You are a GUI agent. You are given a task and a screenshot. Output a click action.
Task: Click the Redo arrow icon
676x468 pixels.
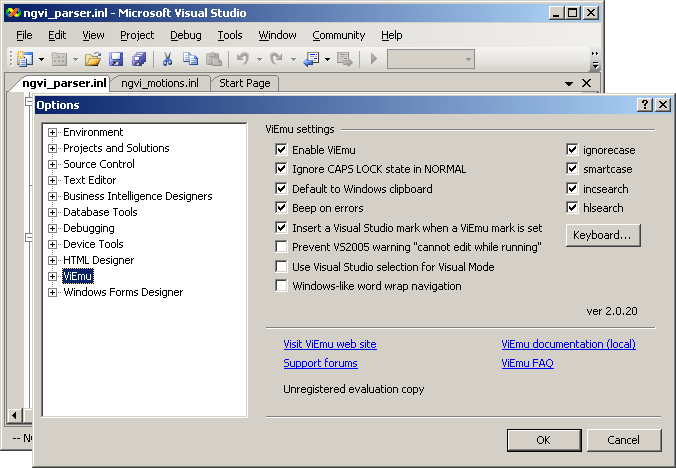tap(276, 59)
